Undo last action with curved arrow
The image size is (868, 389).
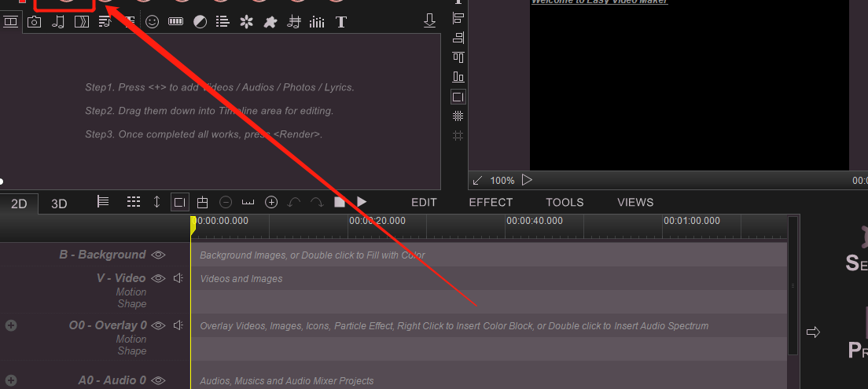294,202
